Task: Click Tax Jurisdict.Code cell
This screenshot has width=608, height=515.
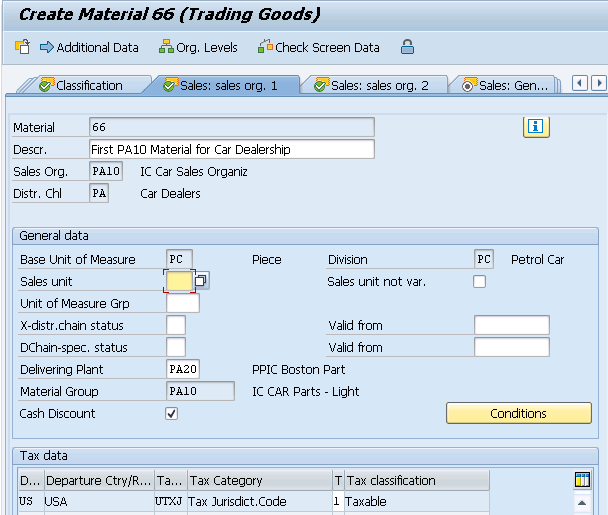Action: [259, 501]
